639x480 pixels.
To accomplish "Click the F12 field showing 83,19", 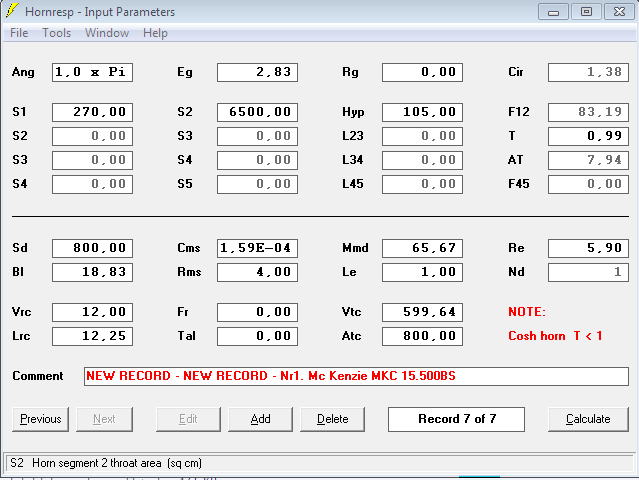I will tap(588, 112).
